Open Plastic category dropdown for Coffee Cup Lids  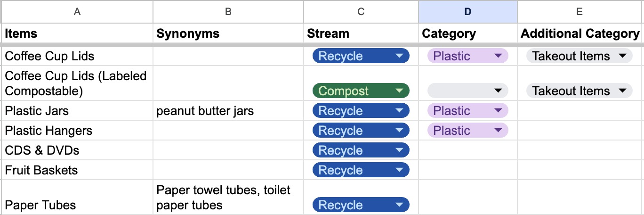pos(467,56)
